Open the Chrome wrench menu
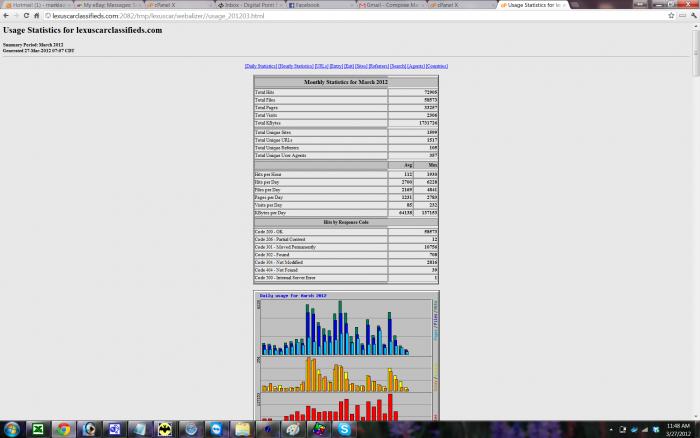 (x=694, y=16)
